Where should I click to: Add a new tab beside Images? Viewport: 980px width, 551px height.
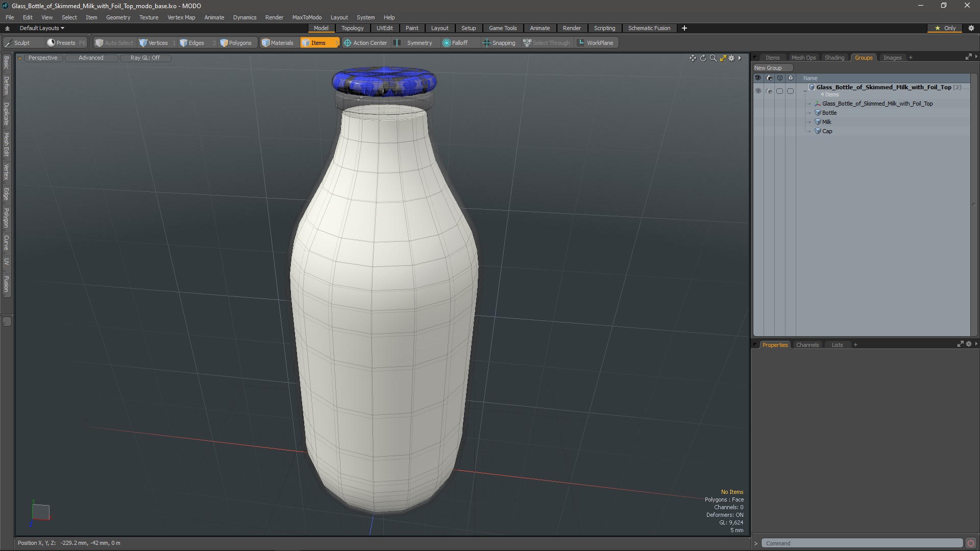[911, 58]
